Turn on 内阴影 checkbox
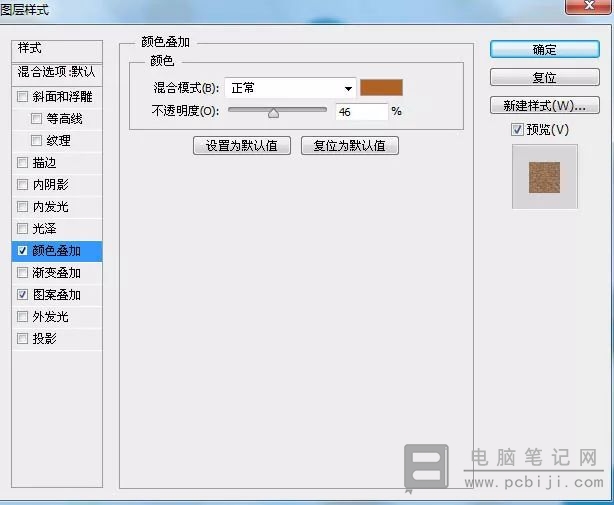 pyautogui.click(x=22, y=184)
